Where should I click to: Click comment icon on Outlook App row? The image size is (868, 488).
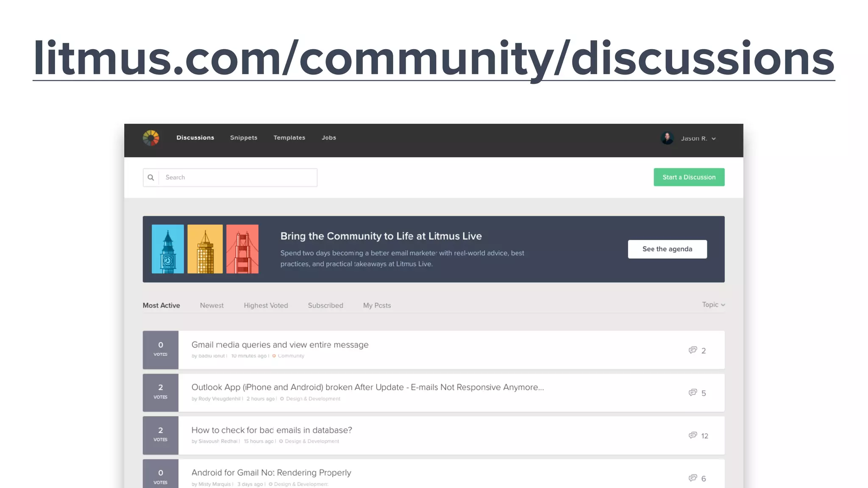(x=693, y=393)
